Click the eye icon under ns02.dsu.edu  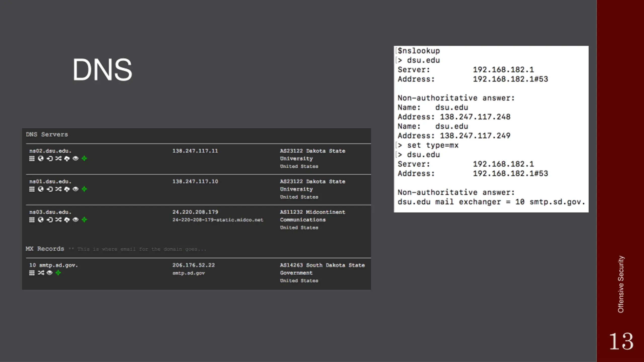click(x=75, y=158)
